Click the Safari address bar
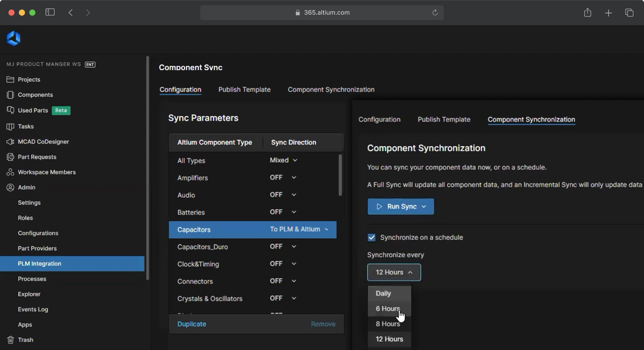 [322, 13]
